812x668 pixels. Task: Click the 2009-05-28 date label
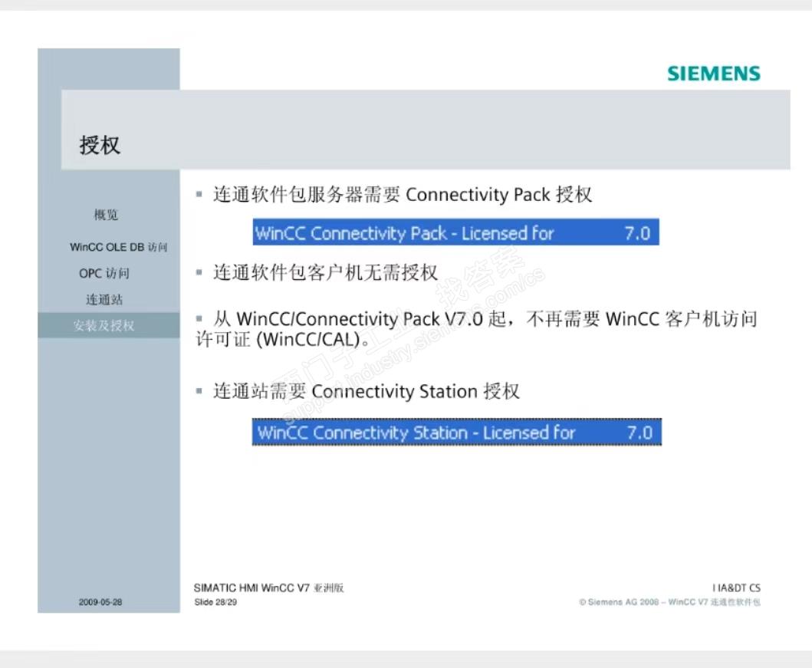click(100, 602)
